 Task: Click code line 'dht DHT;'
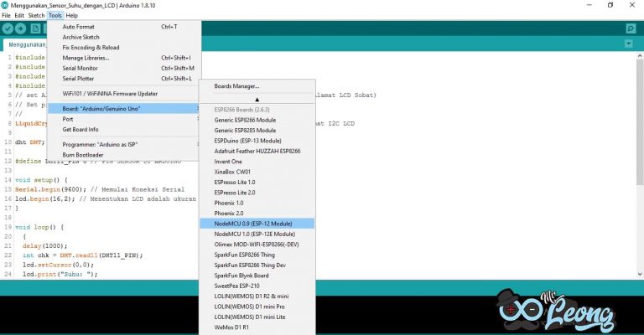(30, 142)
